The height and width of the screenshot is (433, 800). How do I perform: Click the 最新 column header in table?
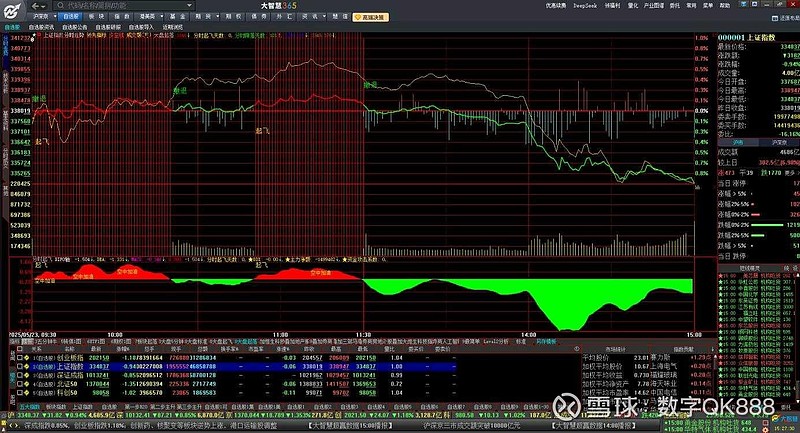click(x=96, y=349)
